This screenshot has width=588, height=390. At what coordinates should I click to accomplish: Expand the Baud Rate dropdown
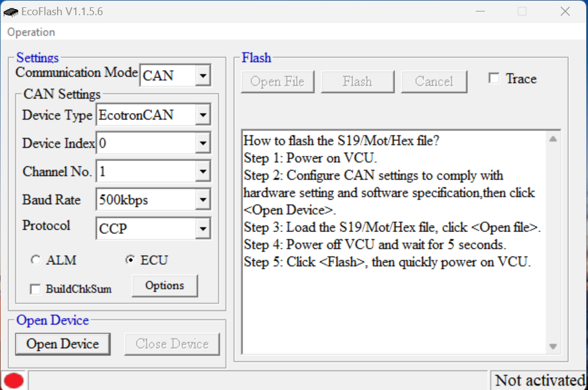coord(203,200)
